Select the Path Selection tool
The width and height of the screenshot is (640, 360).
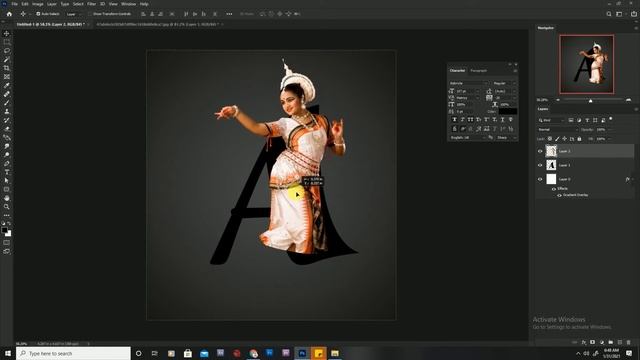[x=7, y=180]
